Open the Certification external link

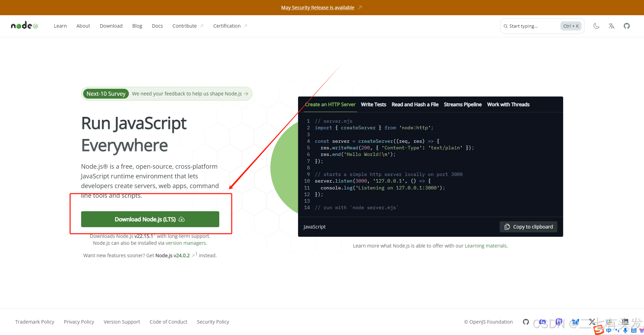(x=230, y=26)
